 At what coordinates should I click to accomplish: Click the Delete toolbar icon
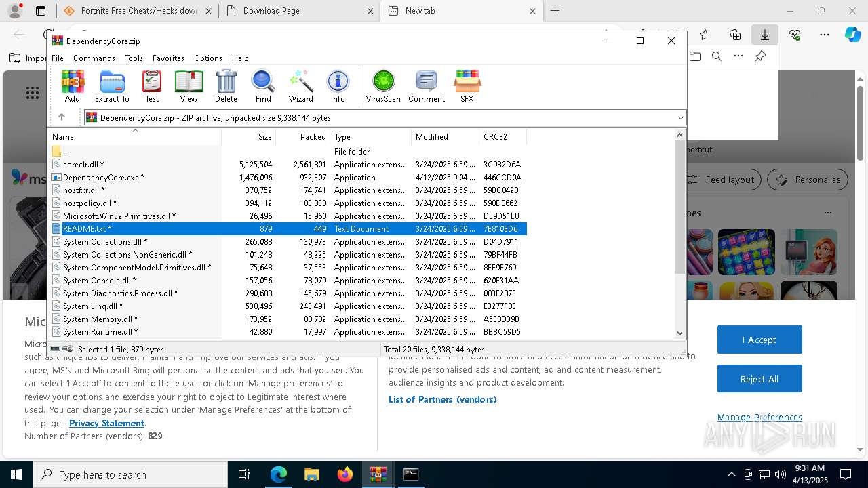tap(226, 86)
